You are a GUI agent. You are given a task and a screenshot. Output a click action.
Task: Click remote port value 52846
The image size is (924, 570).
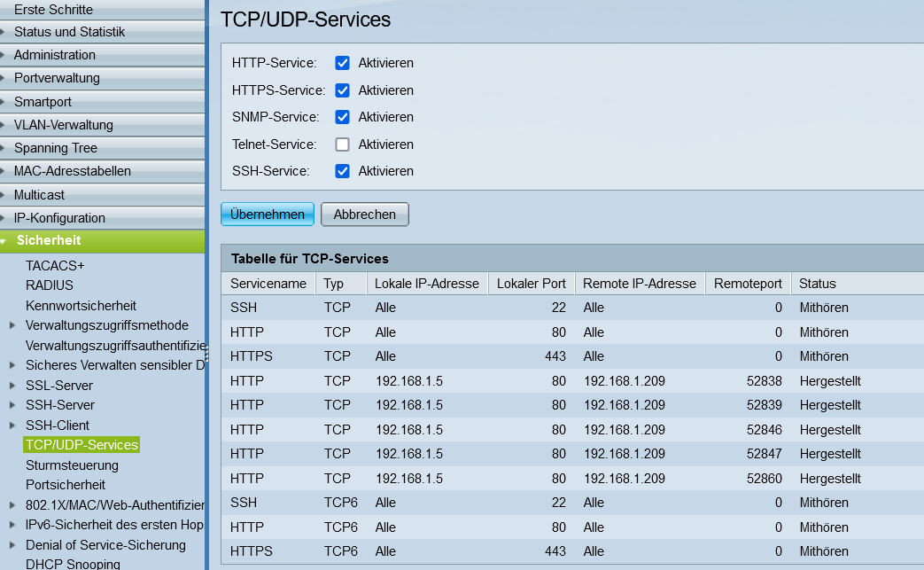pyautogui.click(x=765, y=430)
